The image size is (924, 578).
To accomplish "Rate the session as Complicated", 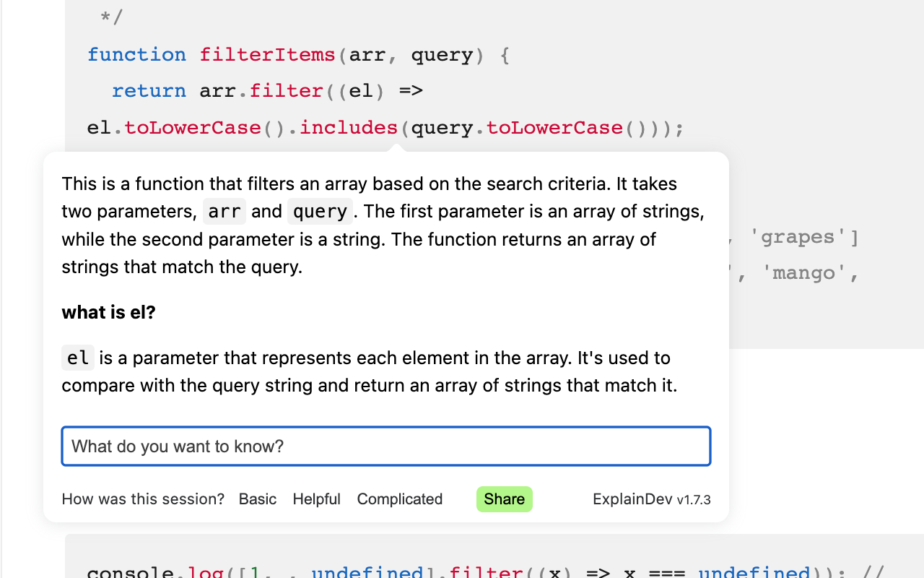I will (399, 499).
